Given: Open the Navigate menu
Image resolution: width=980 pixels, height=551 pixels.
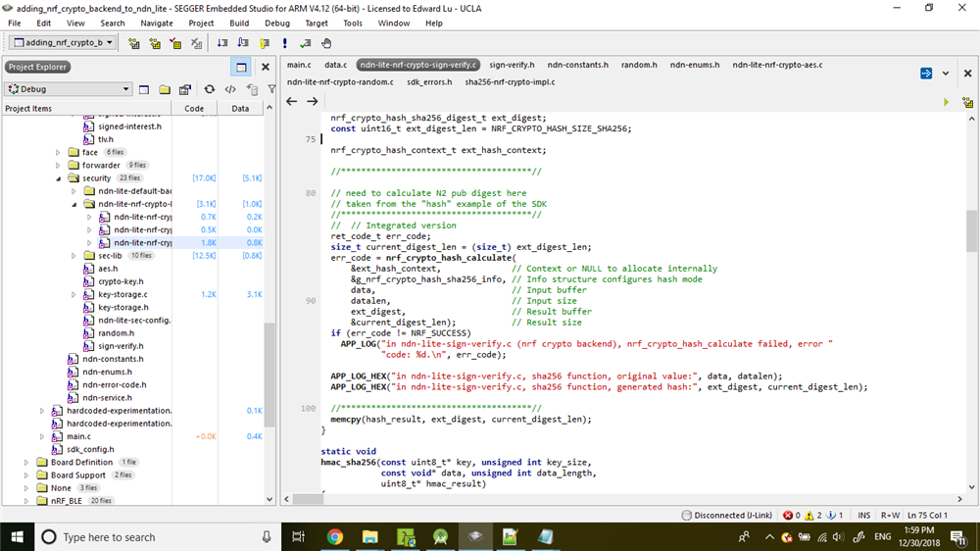Looking at the screenshot, I should pos(157,24).
